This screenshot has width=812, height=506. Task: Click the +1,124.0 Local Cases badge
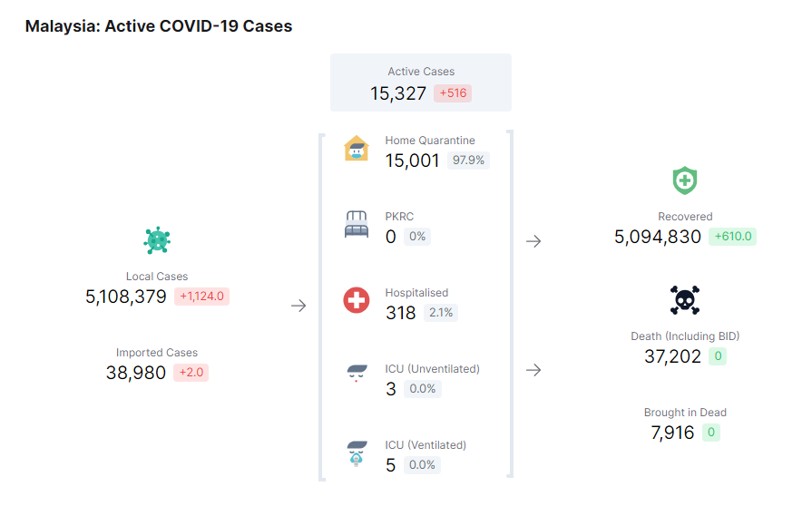click(201, 297)
